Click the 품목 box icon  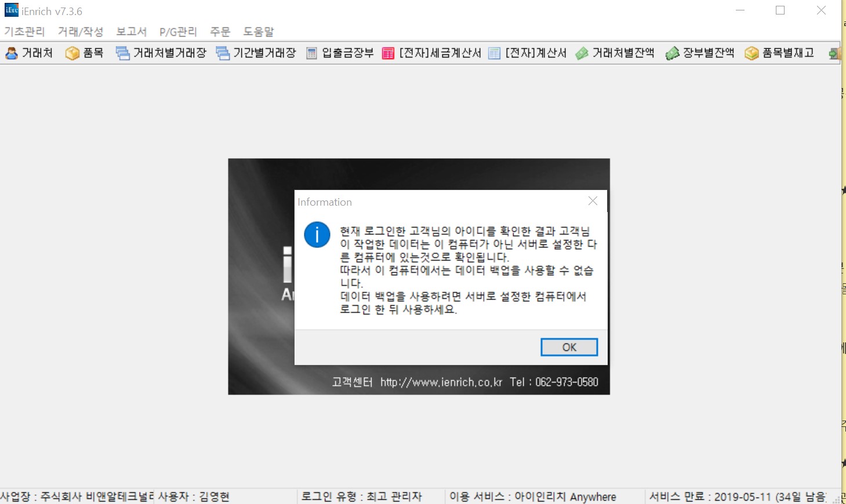coord(72,53)
